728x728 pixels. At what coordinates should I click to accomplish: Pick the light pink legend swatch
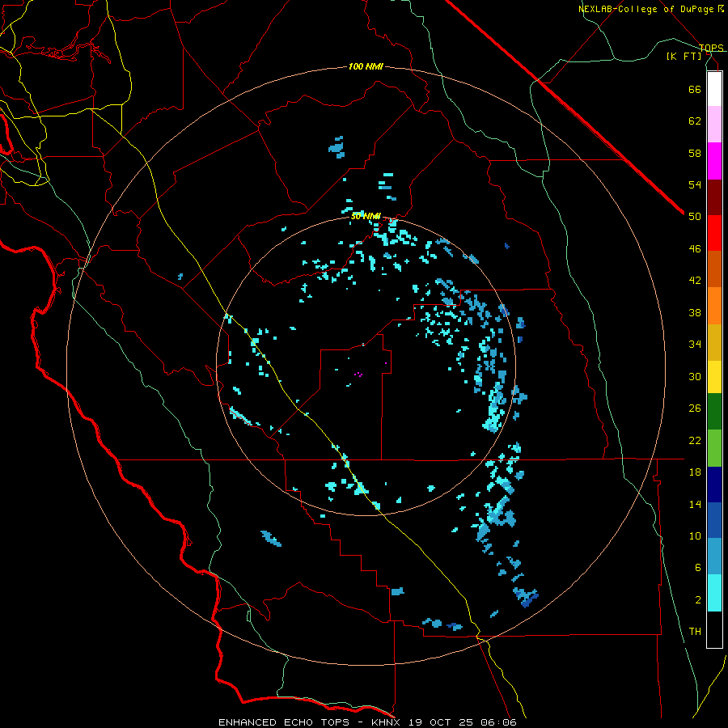point(714,125)
